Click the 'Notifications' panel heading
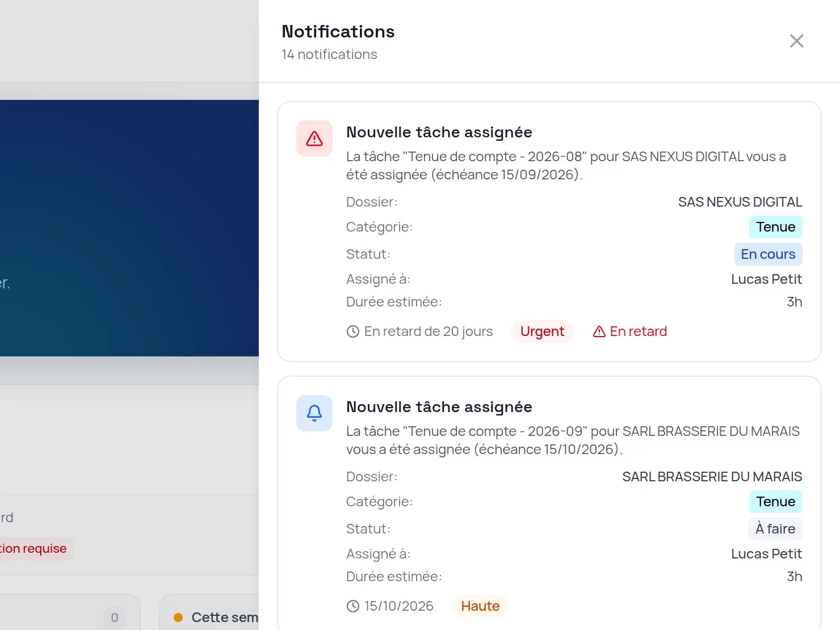This screenshot has width=840, height=630. (x=338, y=31)
